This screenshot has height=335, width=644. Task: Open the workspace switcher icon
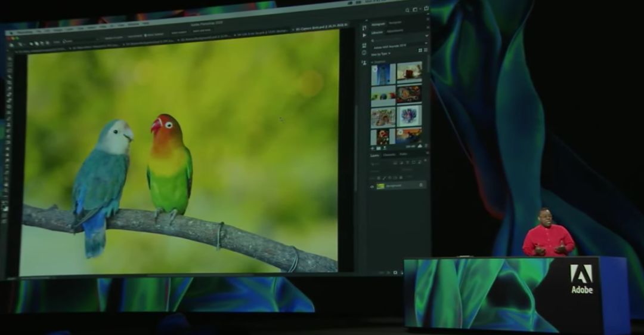415,10
